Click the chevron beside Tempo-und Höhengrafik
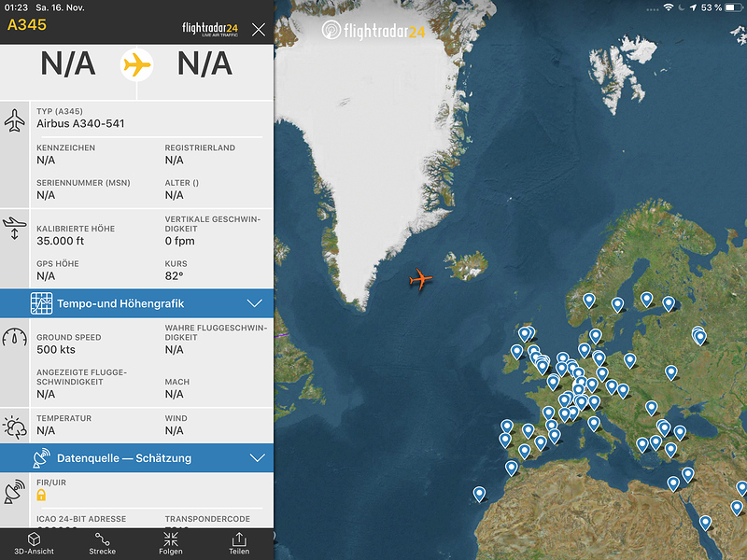Image resolution: width=747 pixels, height=560 pixels. (255, 303)
